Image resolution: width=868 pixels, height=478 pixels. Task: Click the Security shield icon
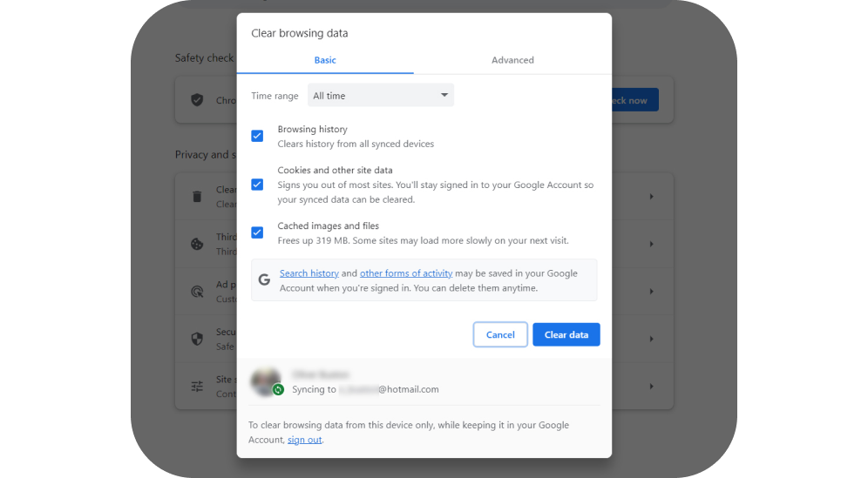tap(197, 339)
